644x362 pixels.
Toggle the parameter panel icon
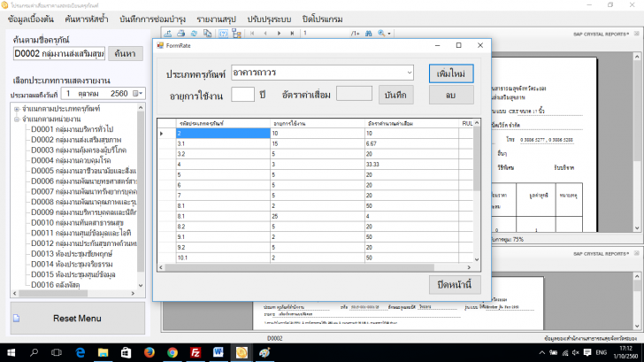pos(223,34)
